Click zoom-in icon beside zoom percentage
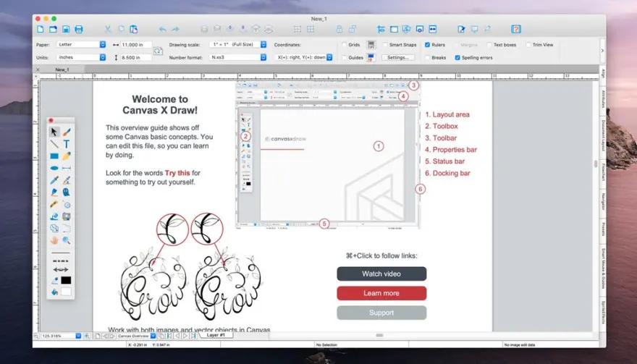This screenshot has width=637, height=364. coord(87,336)
